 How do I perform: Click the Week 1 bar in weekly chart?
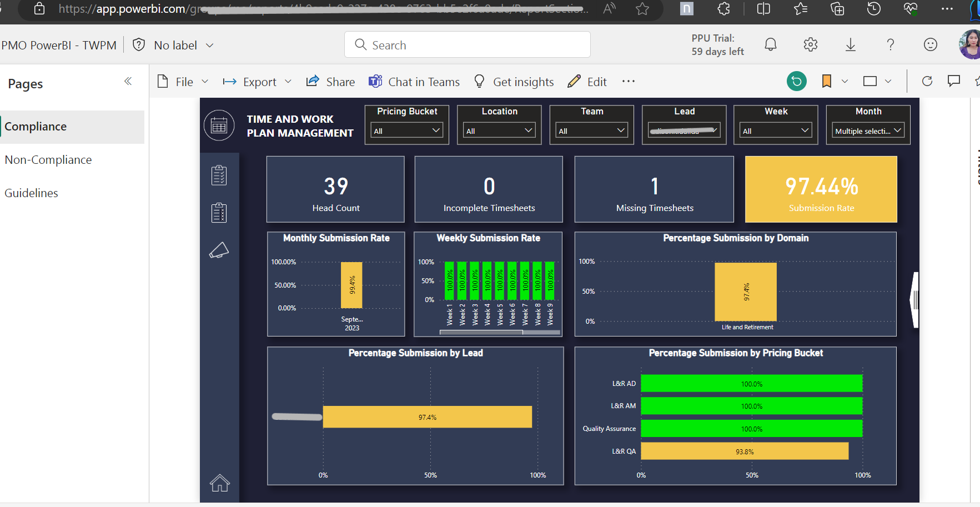coord(450,281)
